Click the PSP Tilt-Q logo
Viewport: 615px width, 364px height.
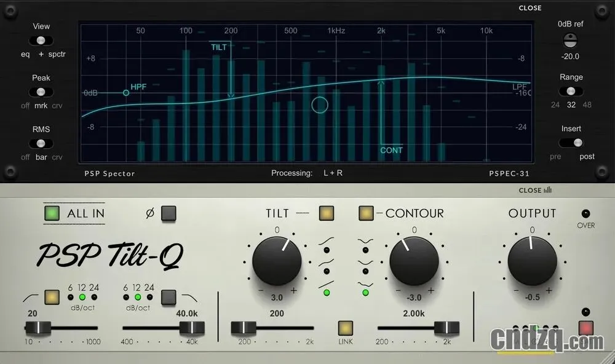coord(110,256)
